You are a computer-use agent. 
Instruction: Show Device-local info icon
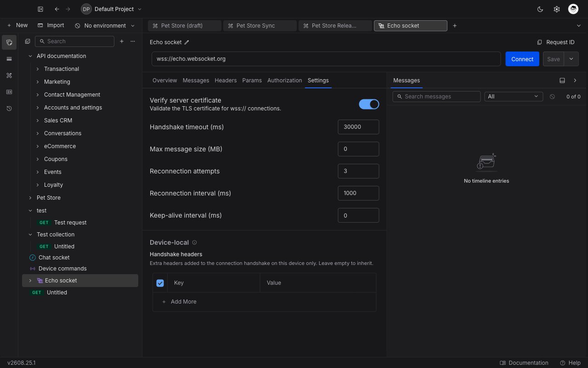coord(194,242)
